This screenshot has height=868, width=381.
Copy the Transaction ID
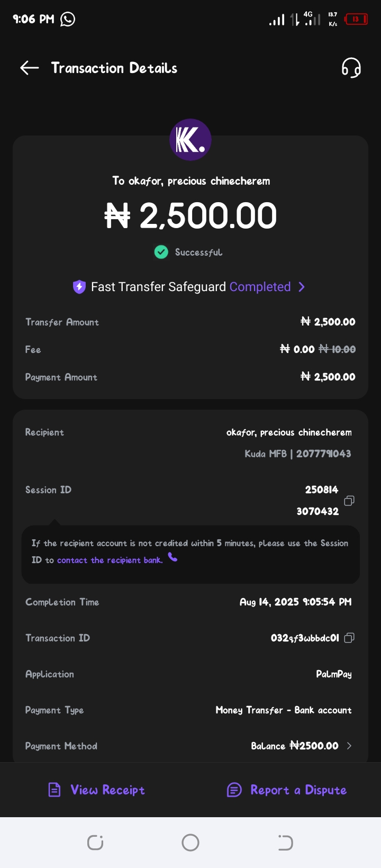pyautogui.click(x=349, y=638)
